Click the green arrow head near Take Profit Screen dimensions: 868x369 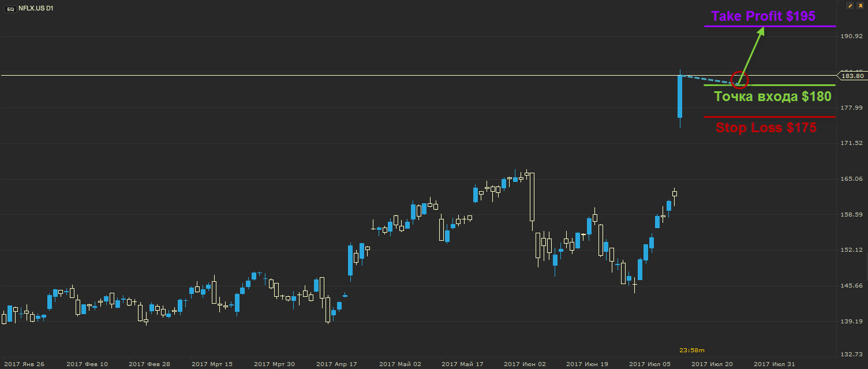click(761, 31)
